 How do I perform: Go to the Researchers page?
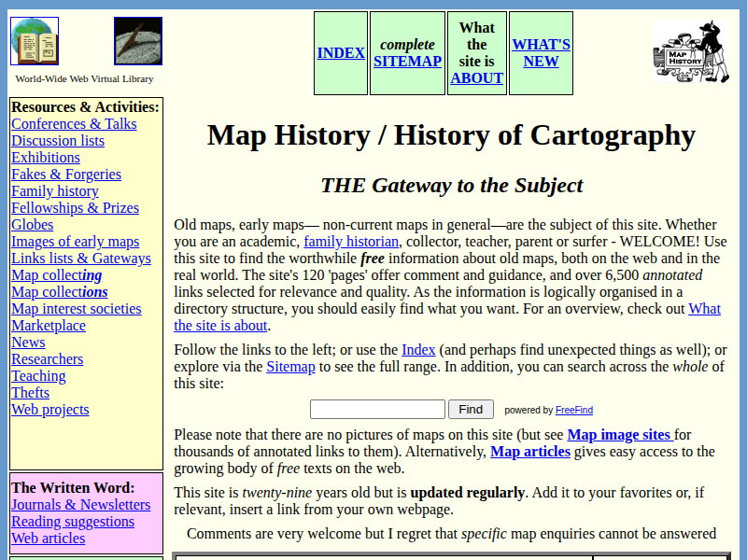tap(48, 358)
